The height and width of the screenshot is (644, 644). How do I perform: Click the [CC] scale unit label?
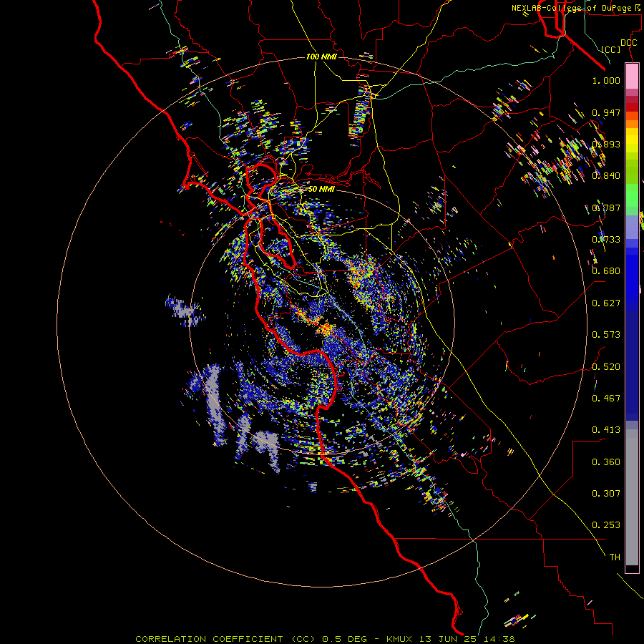[x=611, y=49]
